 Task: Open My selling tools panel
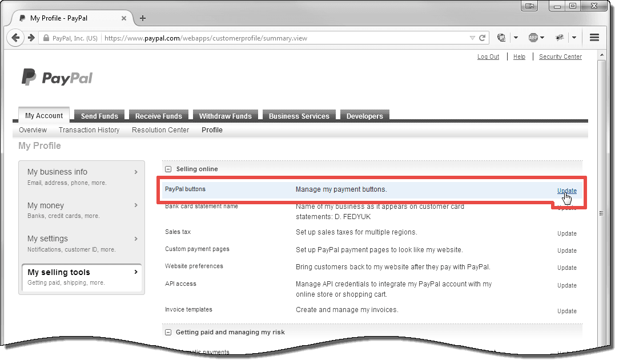tap(82, 278)
